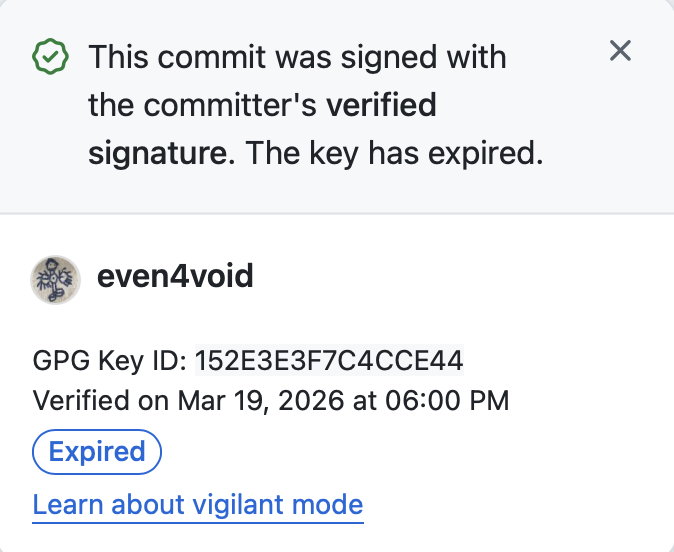The width and height of the screenshot is (674, 552).
Task: Open Learn about vigilant mode link
Action: [x=197, y=504]
